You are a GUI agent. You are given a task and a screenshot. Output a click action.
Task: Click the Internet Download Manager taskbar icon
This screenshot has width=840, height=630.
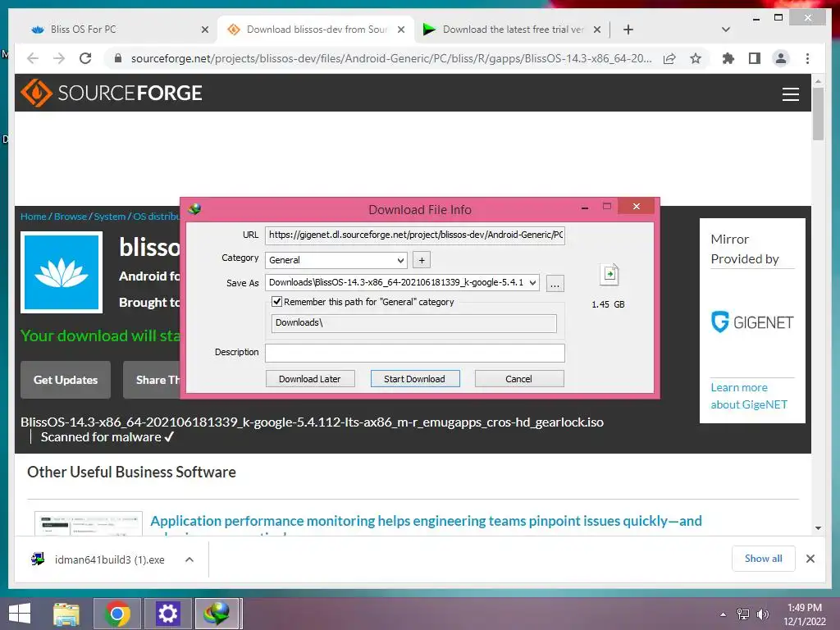pyautogui.click(x=217, y=614)
